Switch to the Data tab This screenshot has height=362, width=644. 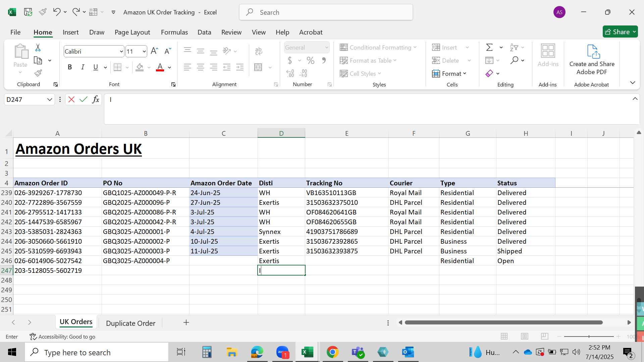tap(204, 32)
